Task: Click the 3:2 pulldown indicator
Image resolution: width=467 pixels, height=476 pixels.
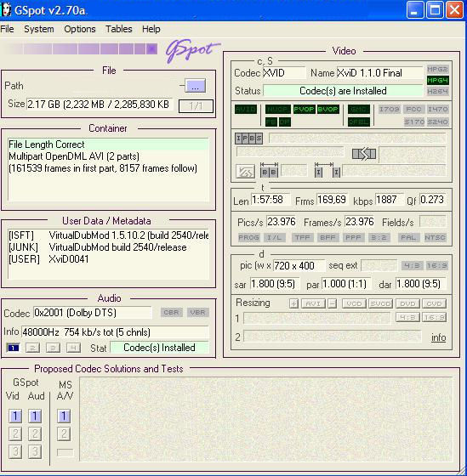Action: (379, 237)
